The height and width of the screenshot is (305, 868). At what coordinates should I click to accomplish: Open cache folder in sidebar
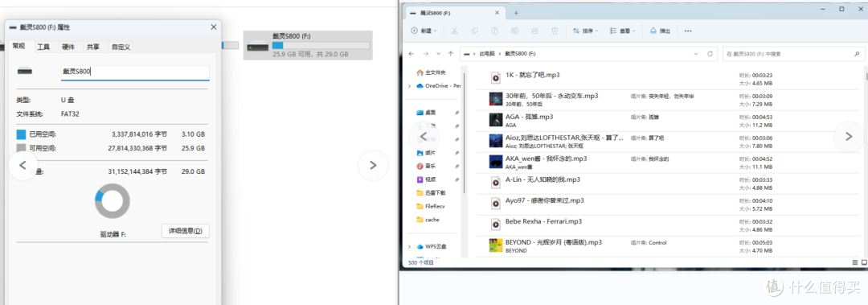click(x=428, y=220)
